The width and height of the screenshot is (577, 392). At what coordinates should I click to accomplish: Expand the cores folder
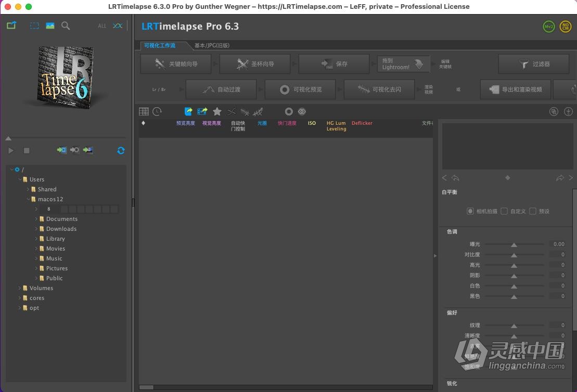(20, 298)
